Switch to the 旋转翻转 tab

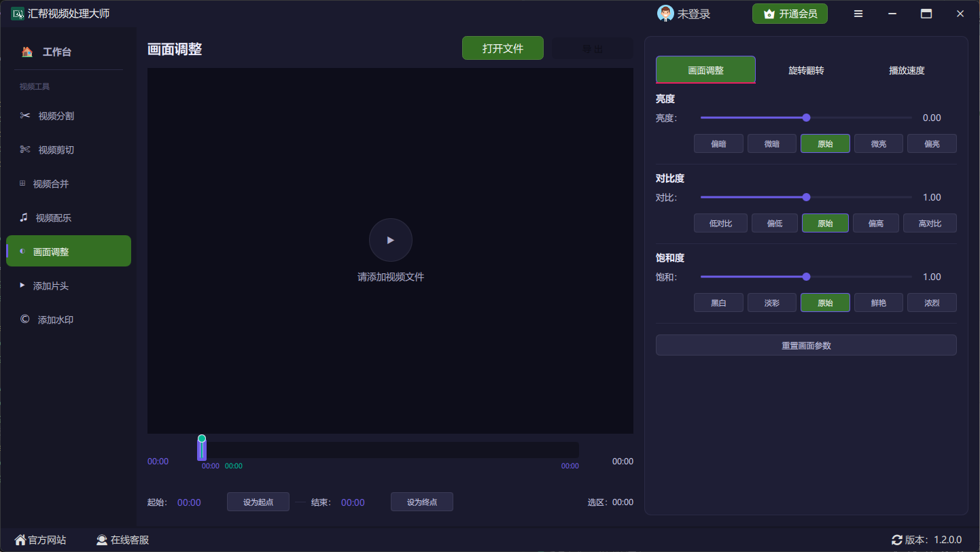806,70
